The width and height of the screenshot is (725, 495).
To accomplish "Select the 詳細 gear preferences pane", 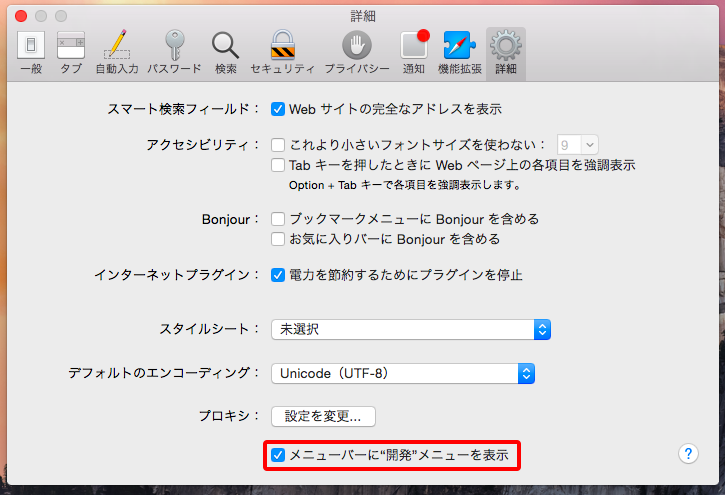I will pos(506,53).
